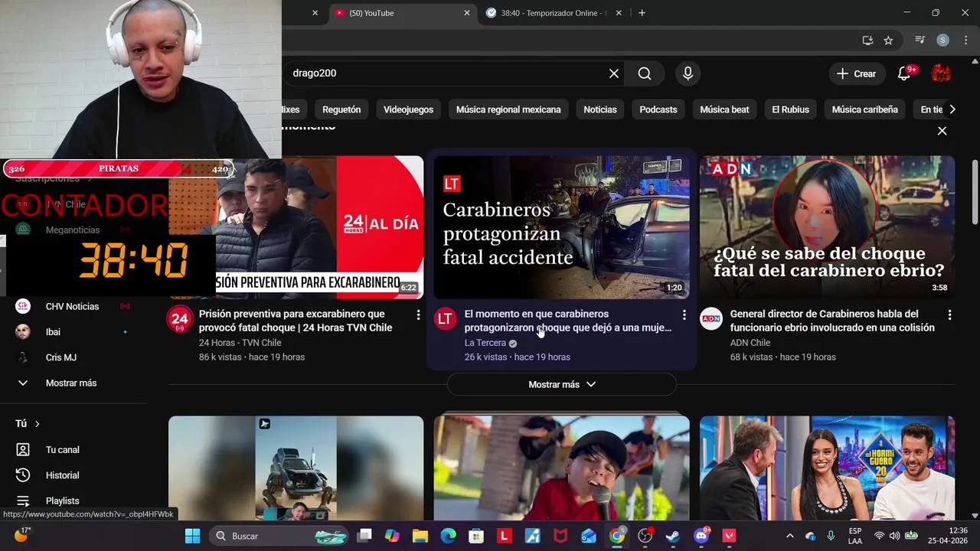Screen dimensions: 980x551
Task: Open options menu for ADN Chile video
Action: coord(949,315)
